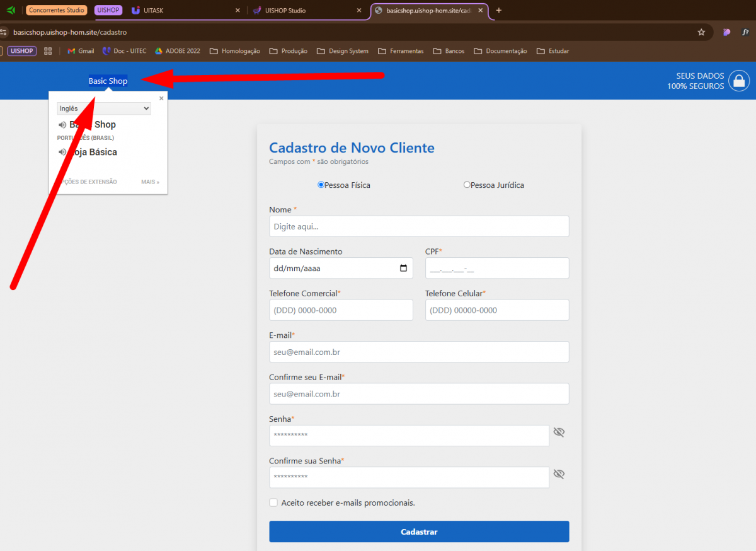Show password in Confirme sua Senha field
The height and width of the screenshot is (551, 756).
(559, 474)
